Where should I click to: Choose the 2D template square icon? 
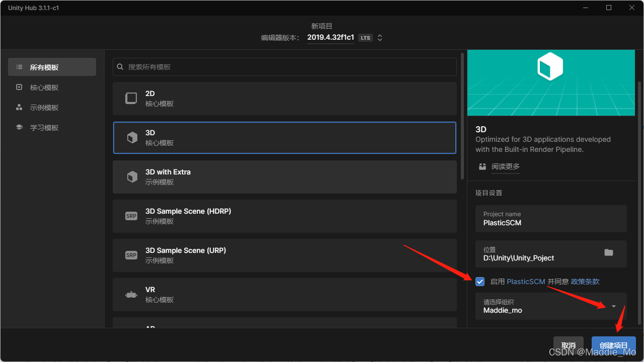(x=131, y=98)
